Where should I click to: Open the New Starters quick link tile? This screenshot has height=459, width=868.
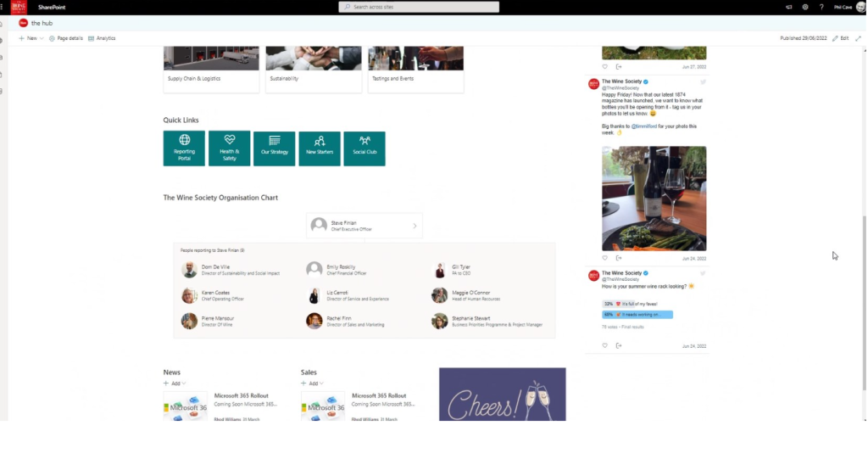pos(320,148)
